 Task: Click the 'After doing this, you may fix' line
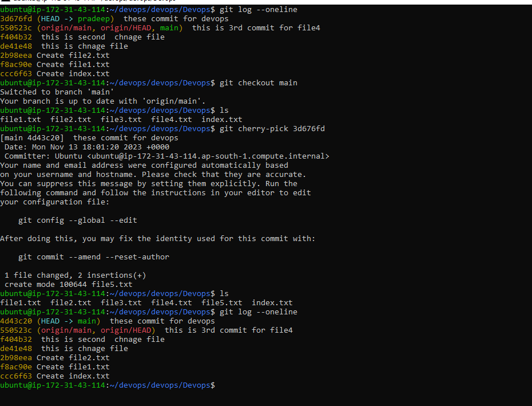point(158,239)
